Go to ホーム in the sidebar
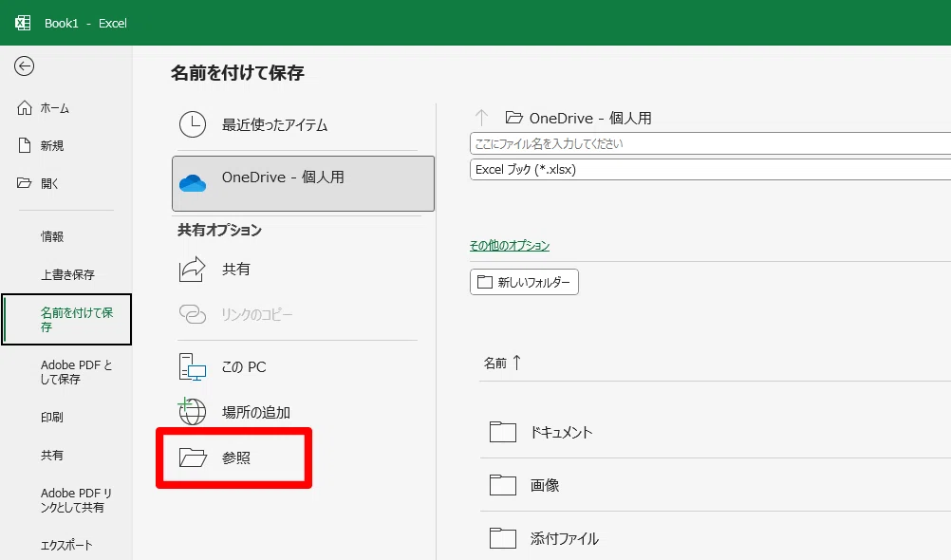Image resolution: width=951 pixels, height=560 pixels. [x=55, y=108]
